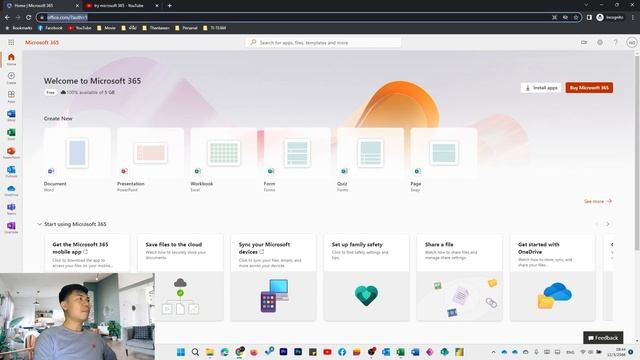Open Get started with OneDrive card
This screenshot has width=640, height=360.
click(552, 278)
